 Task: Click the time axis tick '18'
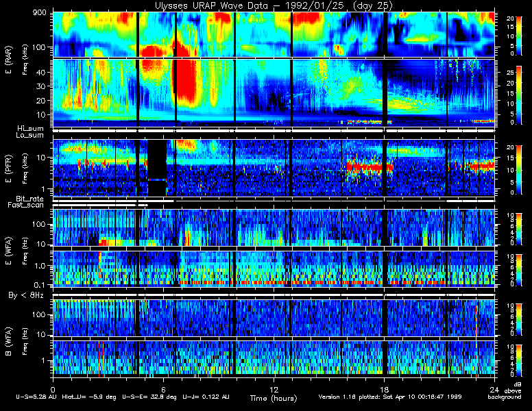point(384,389)
